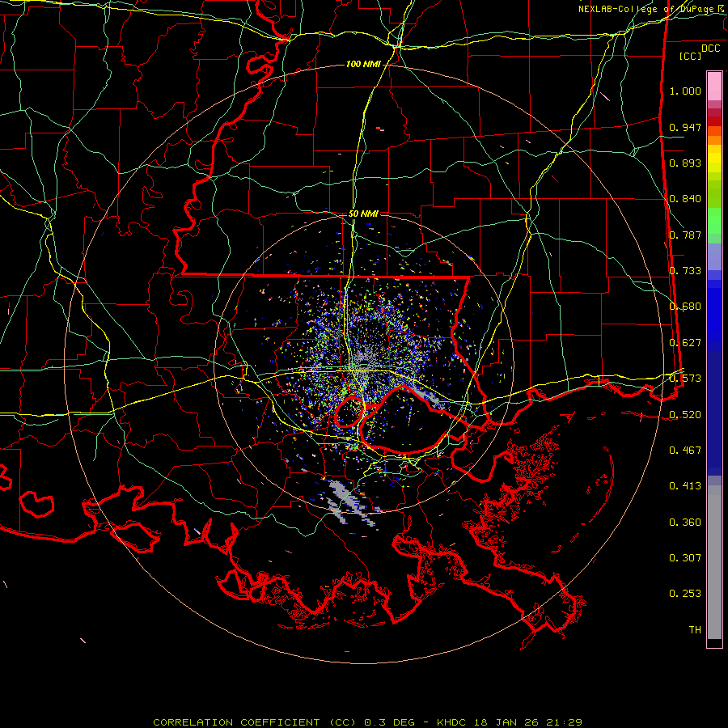Image resolution: width=728 pixels, height=728 pixels.
Task: Click the 50 NMI range ring label
Action: [x=363, y=214]
